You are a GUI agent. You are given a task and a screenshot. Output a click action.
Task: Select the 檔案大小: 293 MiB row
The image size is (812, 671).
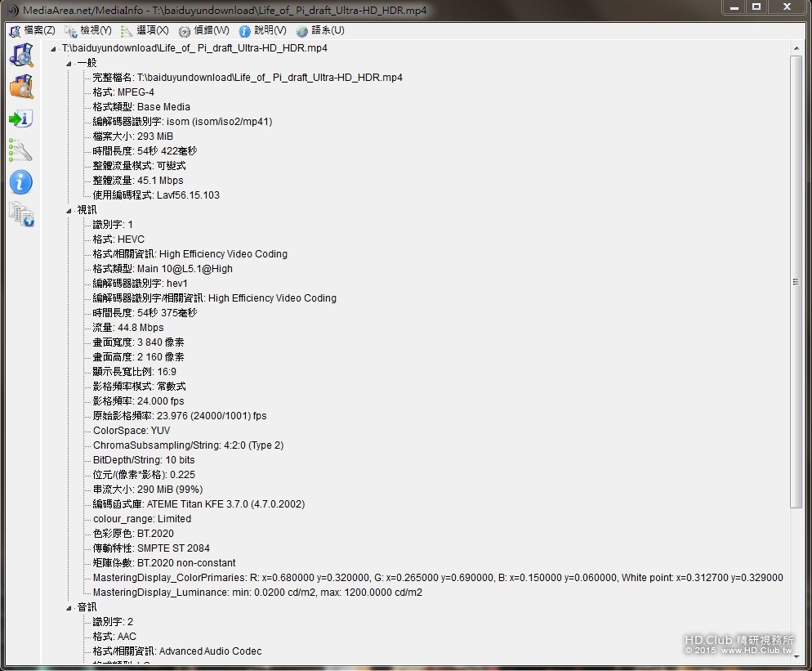coord(132,136)
